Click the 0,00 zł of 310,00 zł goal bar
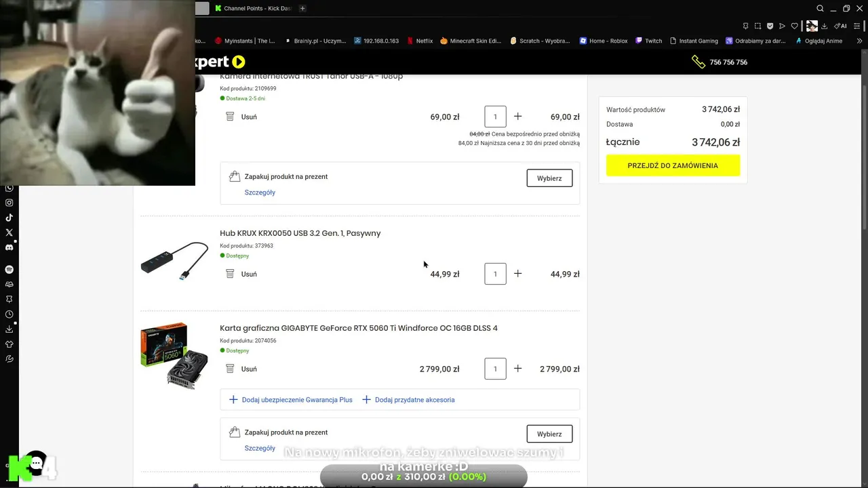This screenshot has height=488, width=868. pyautogui.click(x=424, y=476)
